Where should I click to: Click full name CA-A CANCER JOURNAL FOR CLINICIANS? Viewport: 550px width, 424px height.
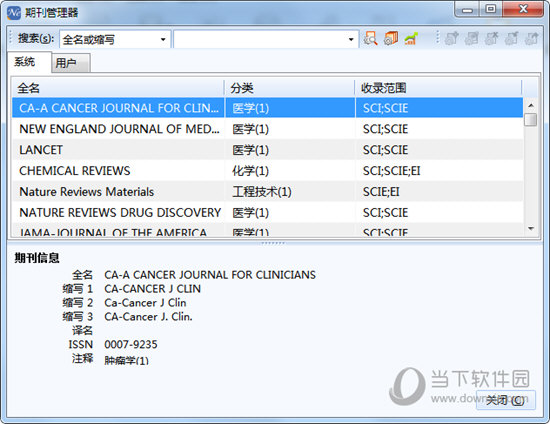(210, 275)
